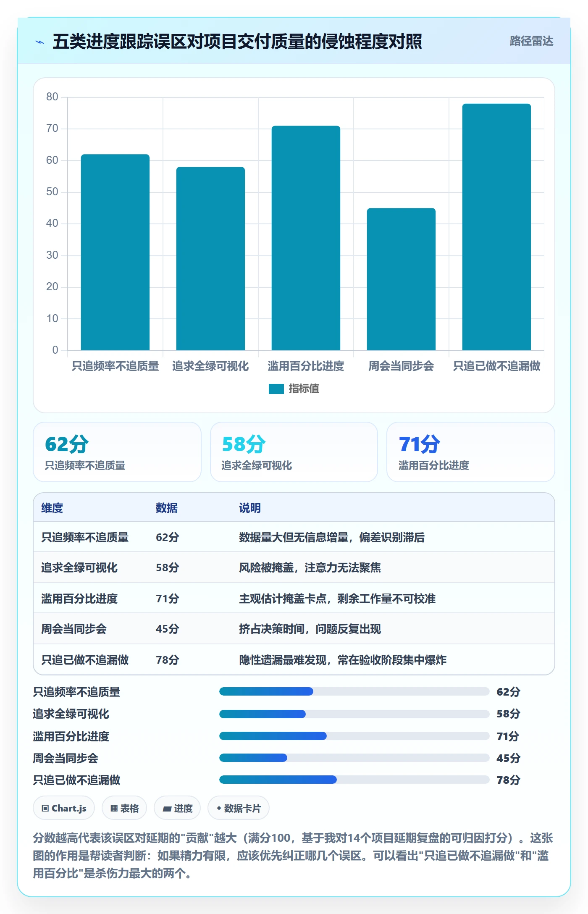Image resolution: width=588 pixels, height=914 pixels.
Task: Click the Chart.js chip's square icon
Action: click(45, 809)
